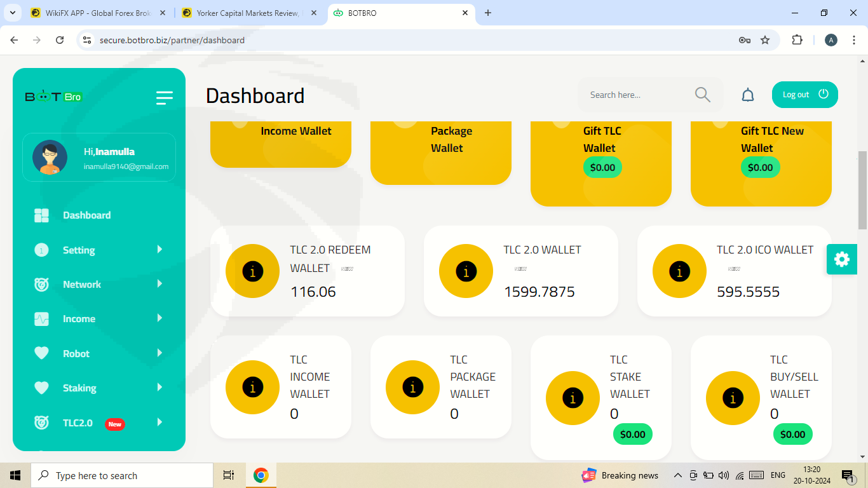
Task: Click info icon of TLC Stake Wallet
Action: tap(573, 398)
